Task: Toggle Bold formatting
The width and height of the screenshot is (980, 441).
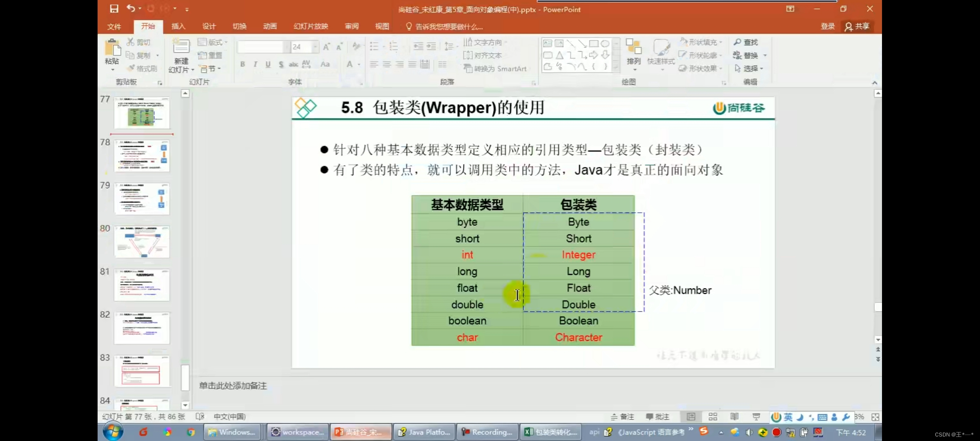Action: coord(243,64)
